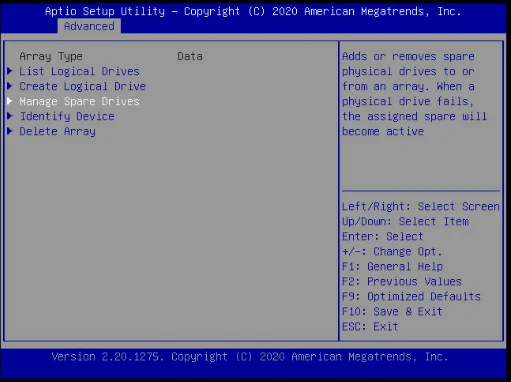Click the spare drives help description
511x382 pixels.
414,94
